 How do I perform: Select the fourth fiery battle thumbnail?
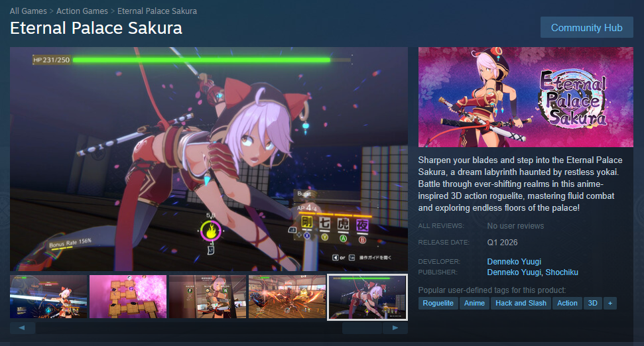coord(287,297)
